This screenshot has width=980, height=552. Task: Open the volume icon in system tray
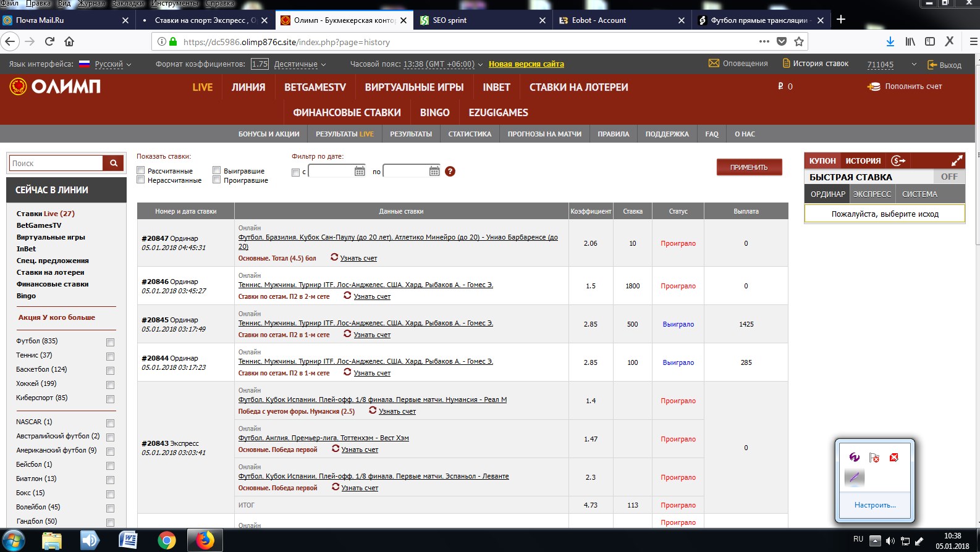click(x=890, y=541)
